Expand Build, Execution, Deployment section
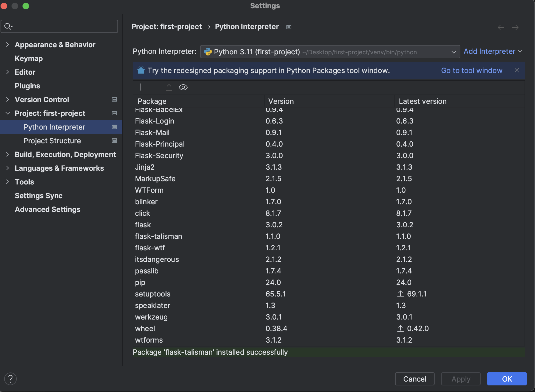This screenshot has height=392, width=535. 8,154
